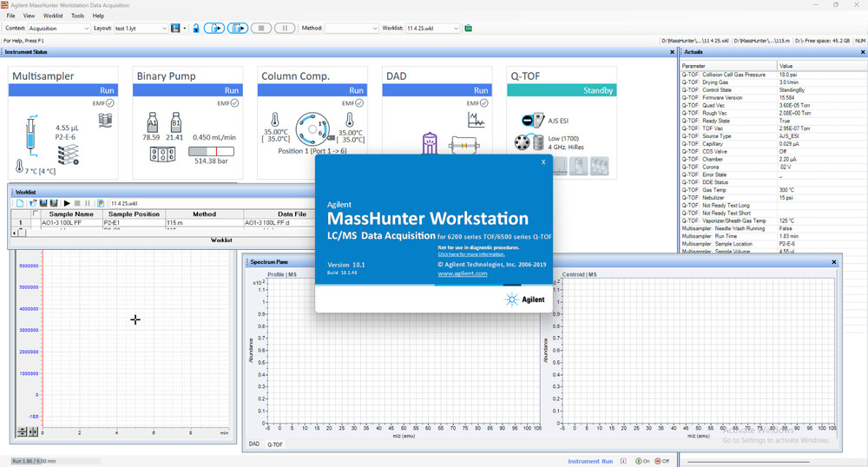Open the www.agilent.com link
This screenshot has height=467, width=868.
click(x=463, y=273)
